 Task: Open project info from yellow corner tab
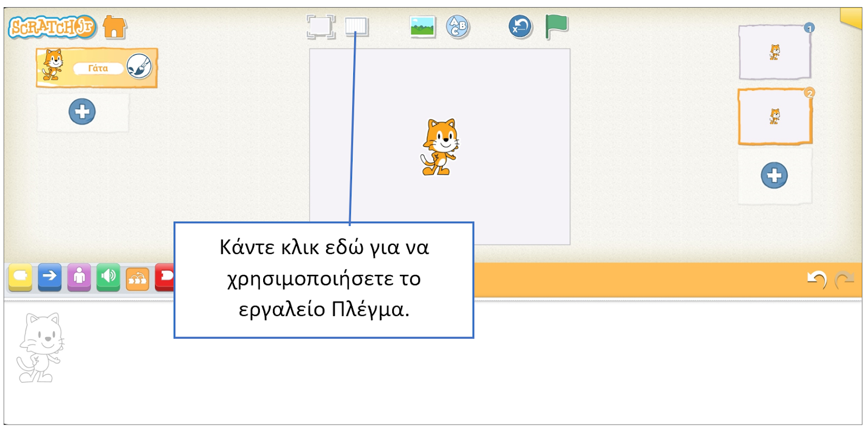851,18
